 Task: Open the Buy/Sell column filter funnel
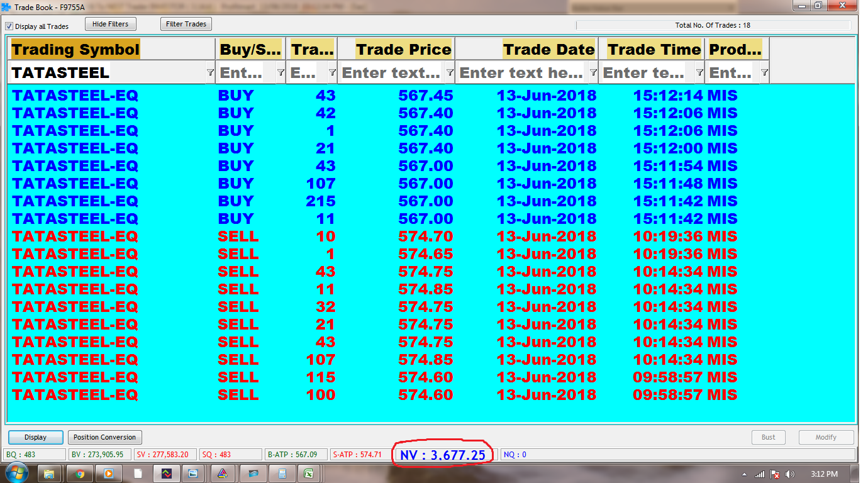(281, 73)
